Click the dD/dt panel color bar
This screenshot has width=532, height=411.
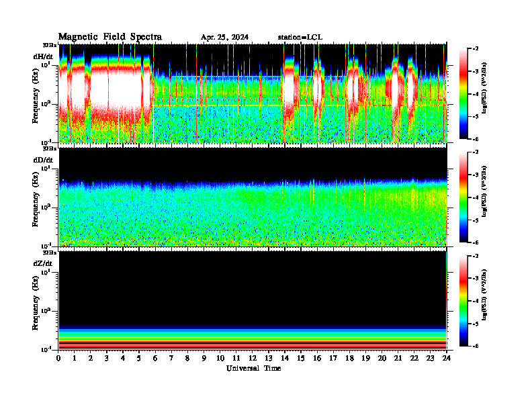point(463,197)
